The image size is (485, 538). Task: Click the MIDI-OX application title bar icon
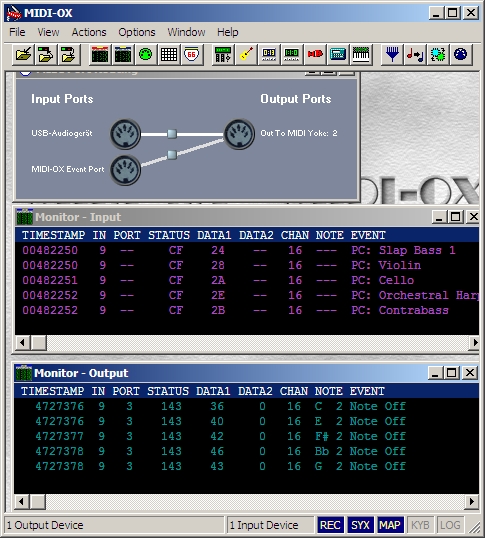14,13
